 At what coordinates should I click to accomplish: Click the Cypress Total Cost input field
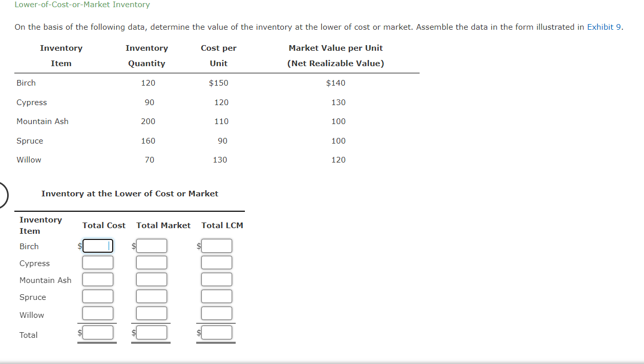(x=97, y=262)
